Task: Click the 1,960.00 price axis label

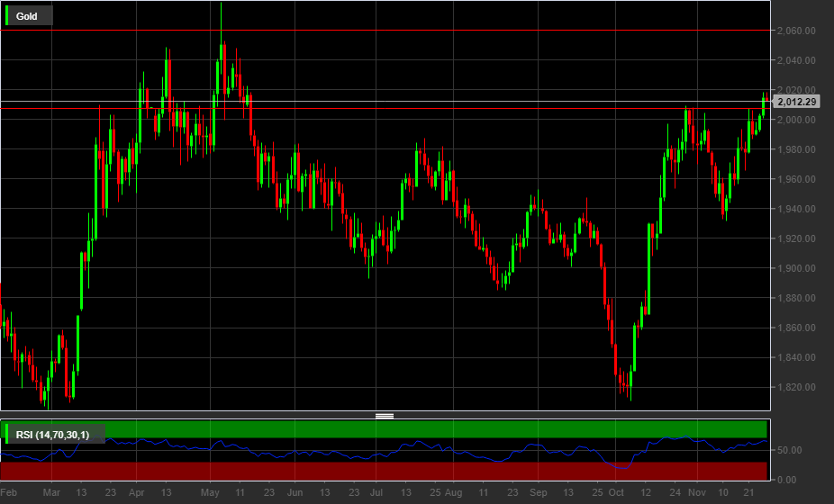Action: tap(796, 179)
